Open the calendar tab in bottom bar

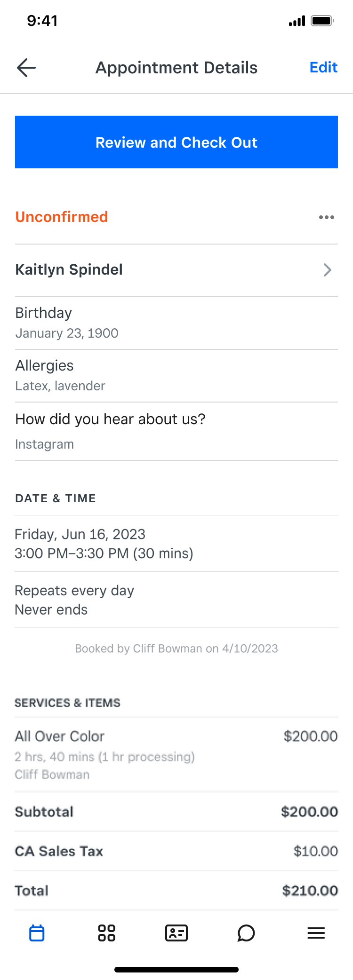coord(37,933)
